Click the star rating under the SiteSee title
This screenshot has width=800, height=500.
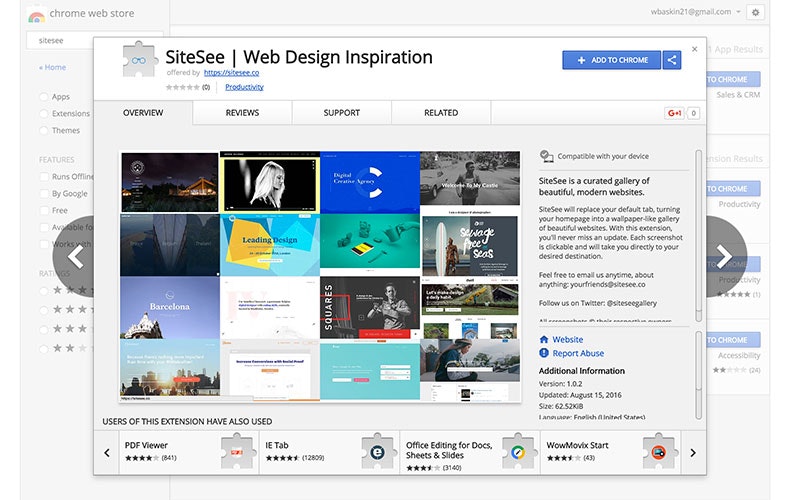pos(183,87)
